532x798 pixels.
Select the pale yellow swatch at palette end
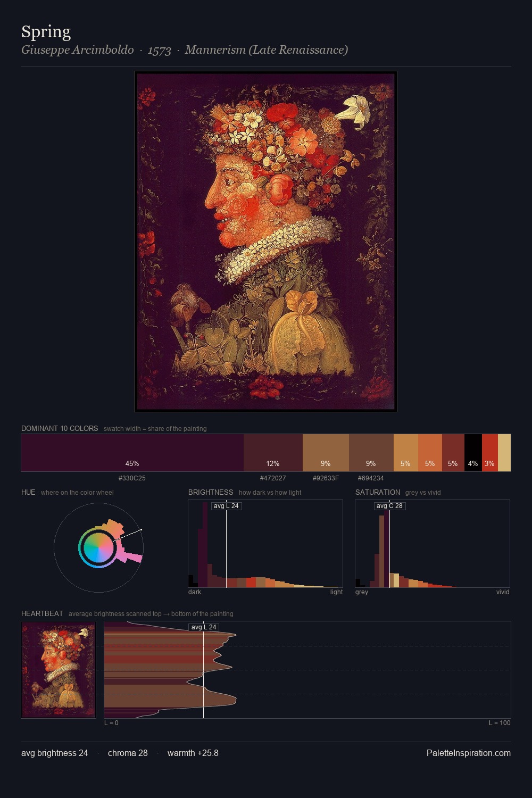pos(504,453)
